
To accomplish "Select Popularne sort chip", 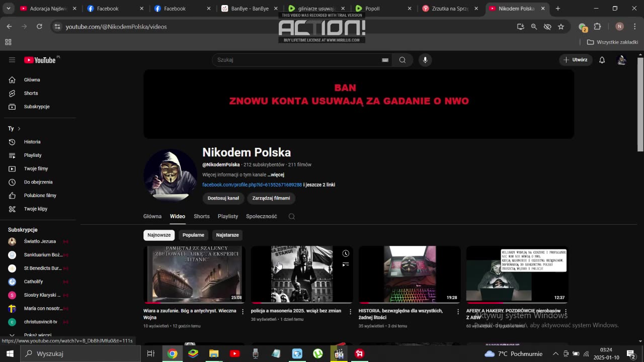I will 193,235.
